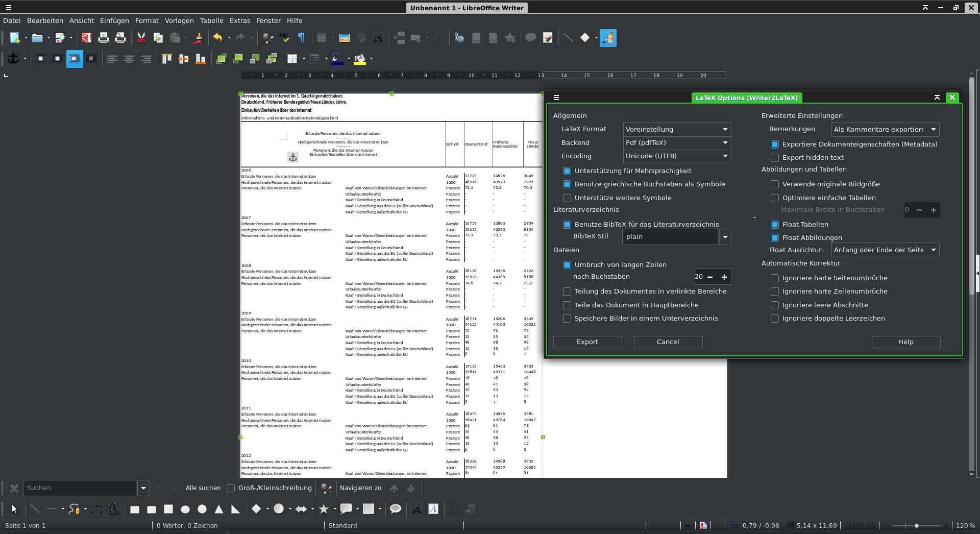Enable Ignoriere harte Seitenumbrüche checkbox
Viewport: 980px width, 534px height.
pos(775,278)
